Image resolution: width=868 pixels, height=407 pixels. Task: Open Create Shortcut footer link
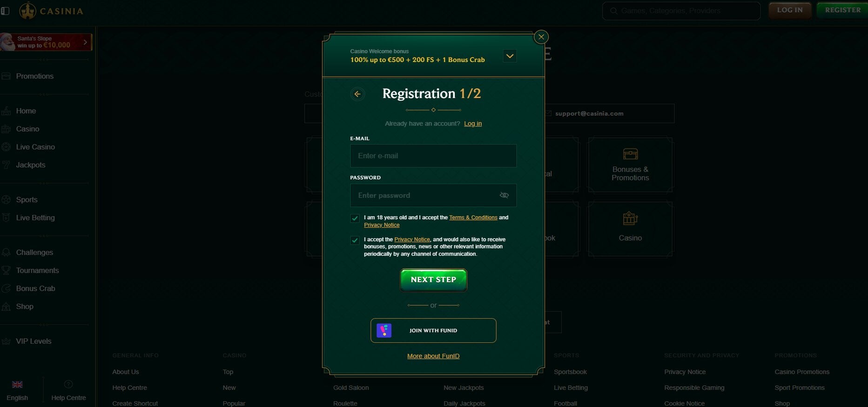tap(135, 404)
